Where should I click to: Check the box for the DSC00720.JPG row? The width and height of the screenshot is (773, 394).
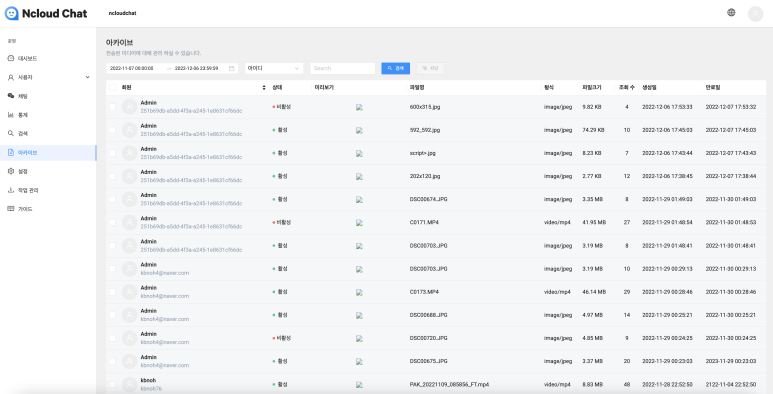pos(112,338)
